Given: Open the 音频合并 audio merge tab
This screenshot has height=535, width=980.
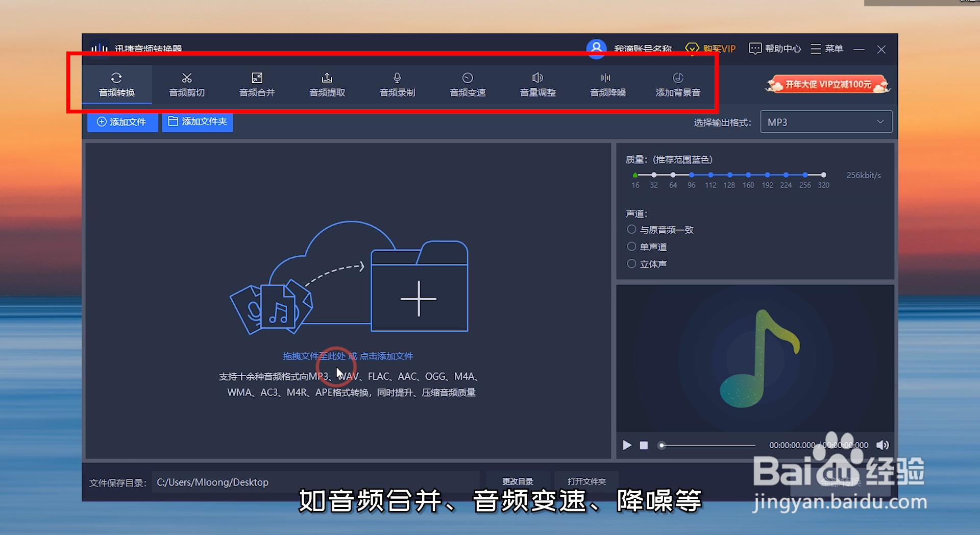Looking at the screenshot, I should (x=257, y=84).
